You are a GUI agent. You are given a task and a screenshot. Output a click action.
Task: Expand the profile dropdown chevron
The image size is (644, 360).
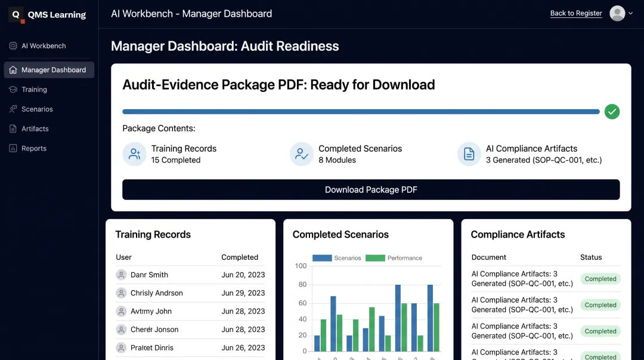click(630, 13)
